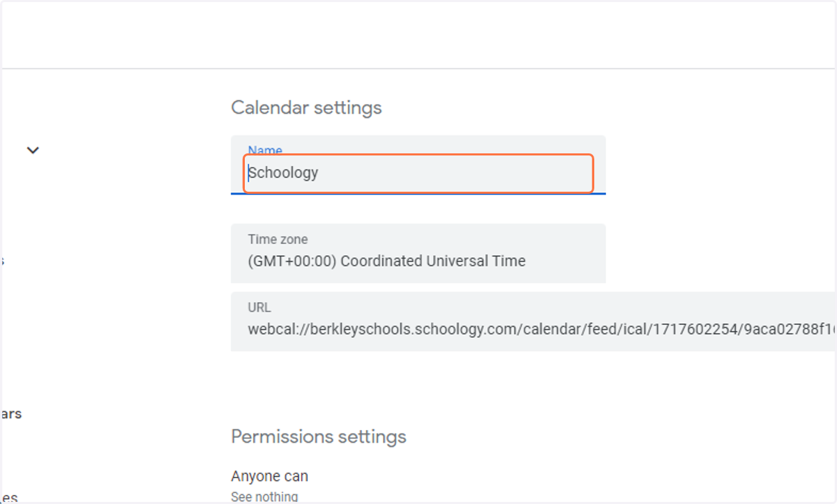The height and width of the screenshot is (504, 837).
Task: Click the 'Anyone can' permission text
Action: [269, 476]
